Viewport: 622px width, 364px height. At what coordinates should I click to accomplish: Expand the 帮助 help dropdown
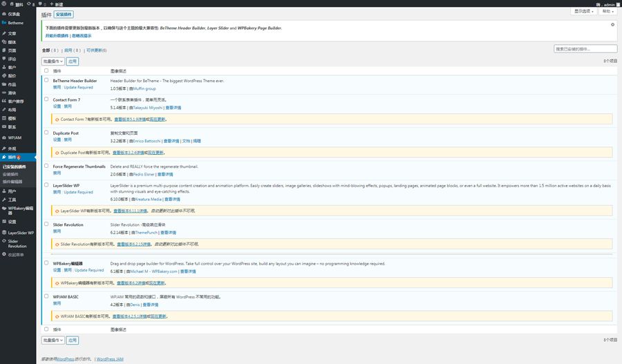click(608, 12)
